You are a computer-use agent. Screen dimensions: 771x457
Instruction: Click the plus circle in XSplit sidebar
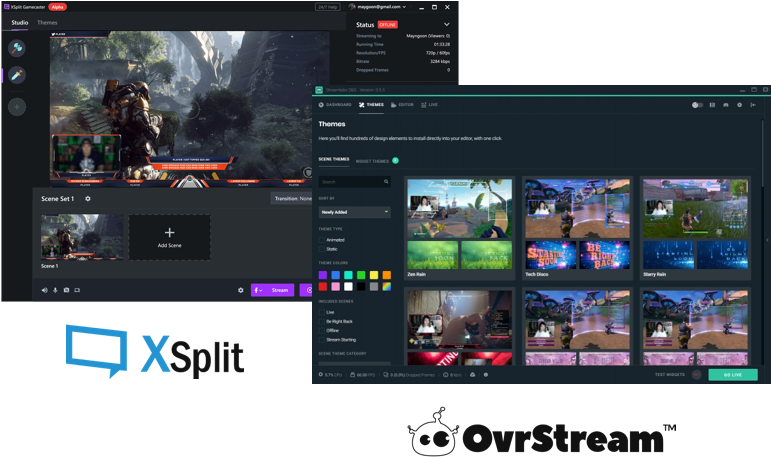click(x=17, y=107)
